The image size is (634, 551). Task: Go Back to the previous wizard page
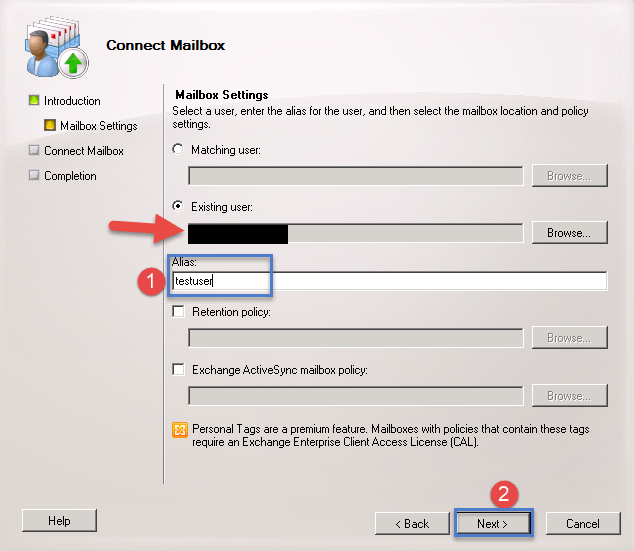411,523
